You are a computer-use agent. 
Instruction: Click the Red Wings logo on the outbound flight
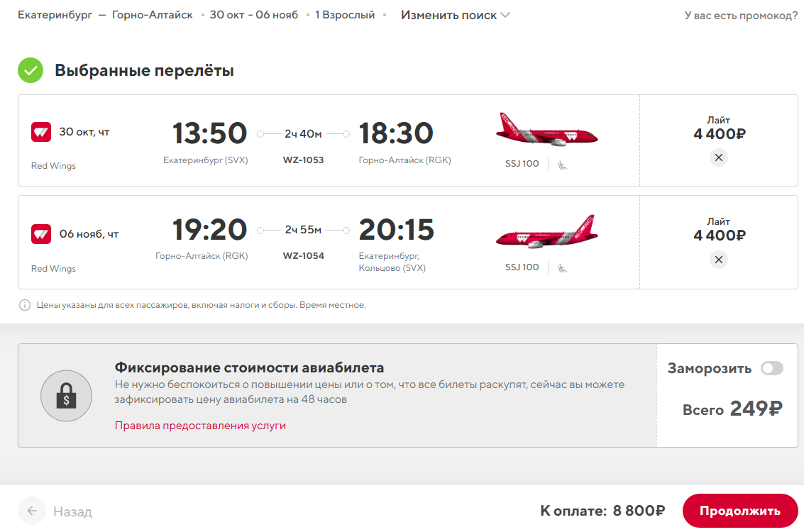(41, 132)
